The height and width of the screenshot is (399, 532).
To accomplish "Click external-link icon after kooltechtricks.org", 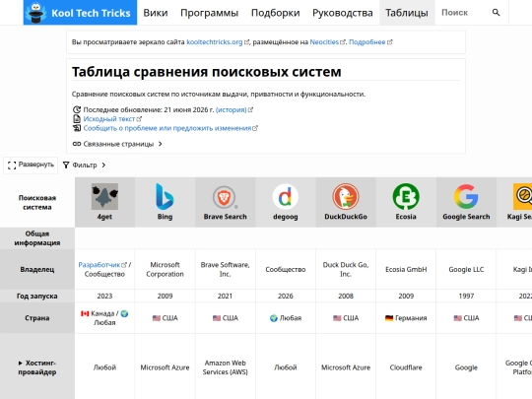I will pos(246,42).
